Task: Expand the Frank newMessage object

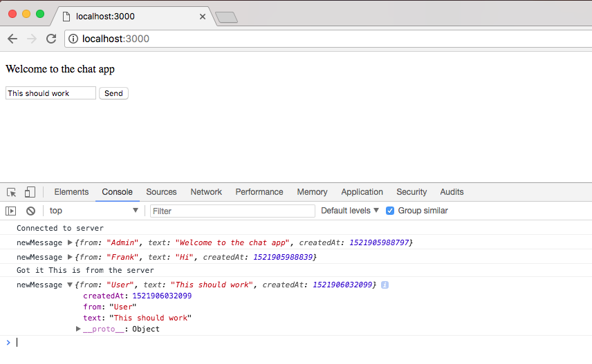Action: click(69, 257)
